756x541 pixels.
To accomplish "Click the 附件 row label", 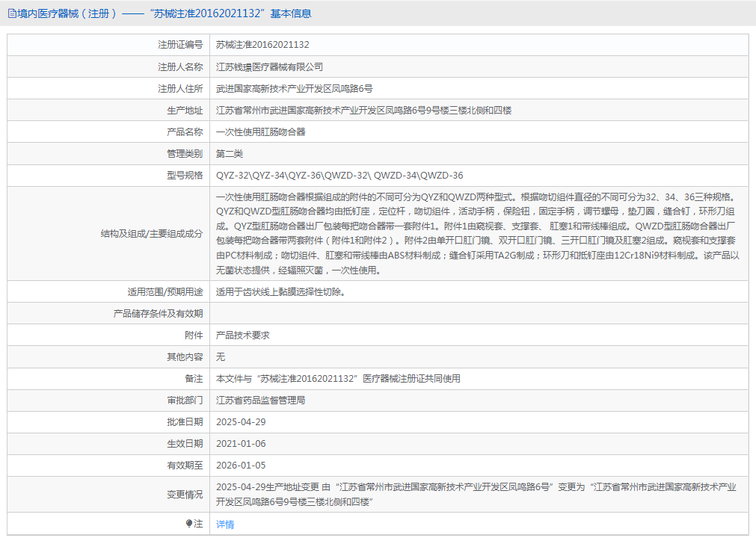I will 194,336.
